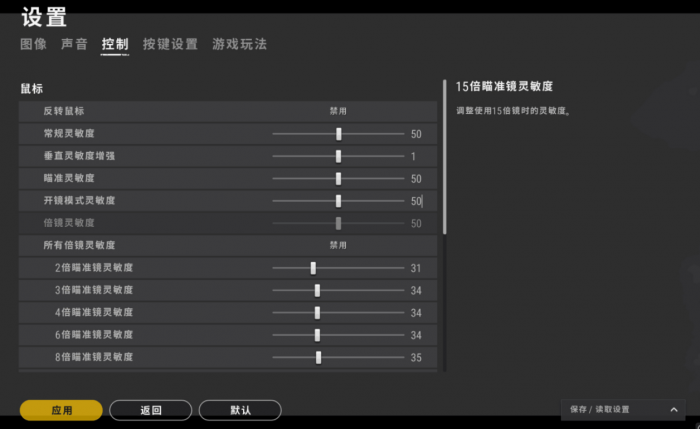This screenshot has height=429, width=700.
Task: Select the 控制 tab
Action: pos(115,44)
